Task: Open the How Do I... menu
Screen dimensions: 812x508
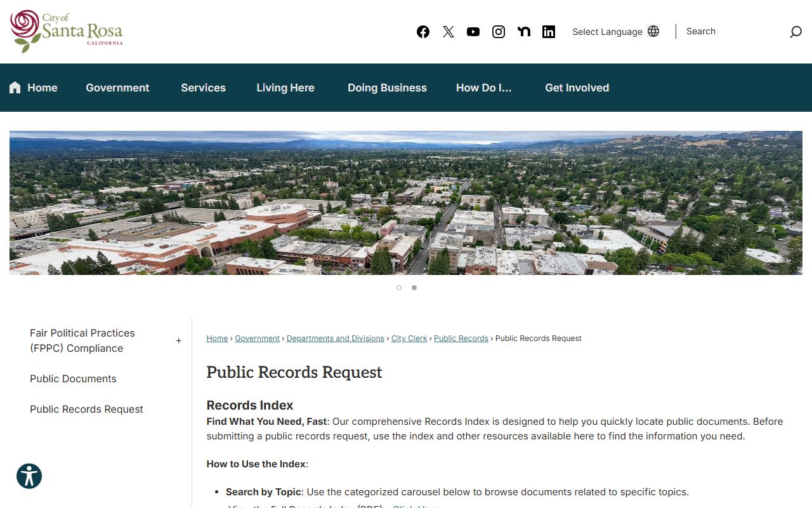Action: (483, 88)
